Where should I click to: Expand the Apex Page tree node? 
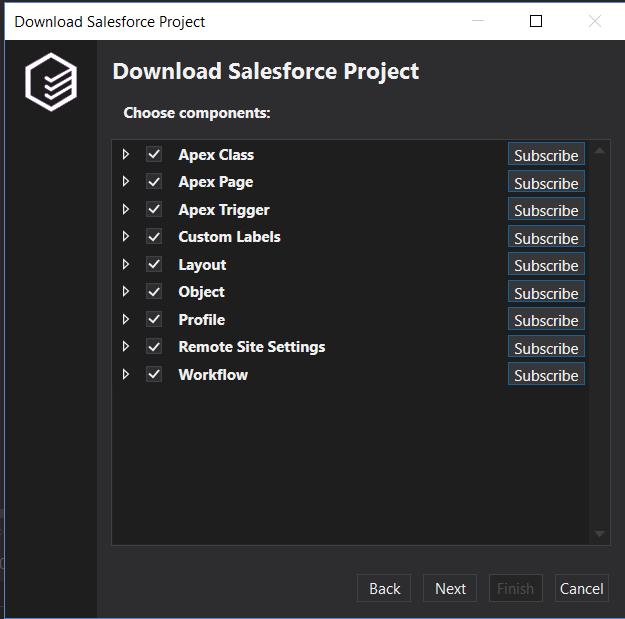126,182
